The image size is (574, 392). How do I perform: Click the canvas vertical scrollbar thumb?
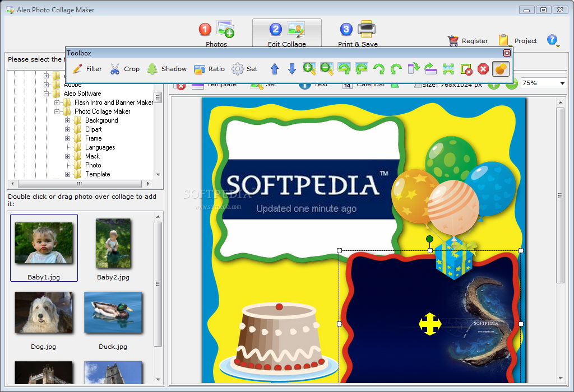(560, 195)
